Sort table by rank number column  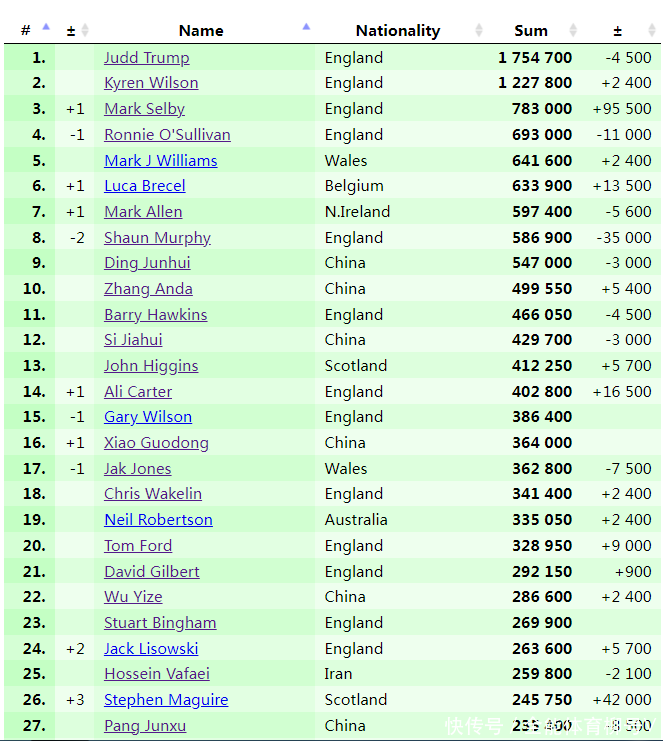coord(45,30)
